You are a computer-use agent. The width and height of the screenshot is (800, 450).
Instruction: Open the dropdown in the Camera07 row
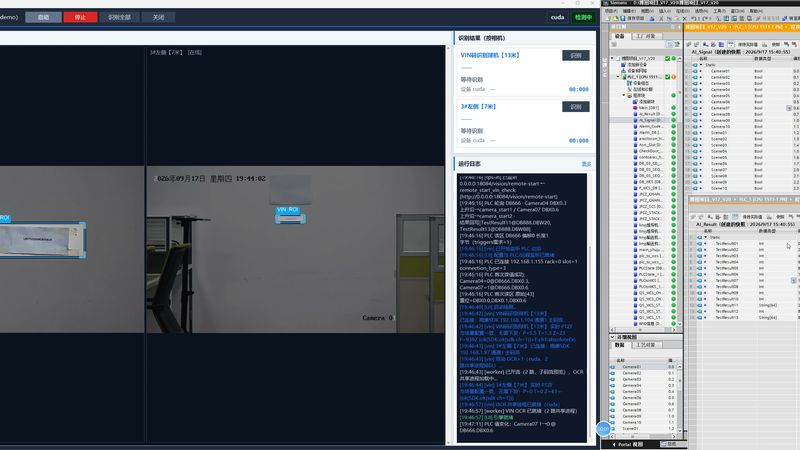point(789,108)
